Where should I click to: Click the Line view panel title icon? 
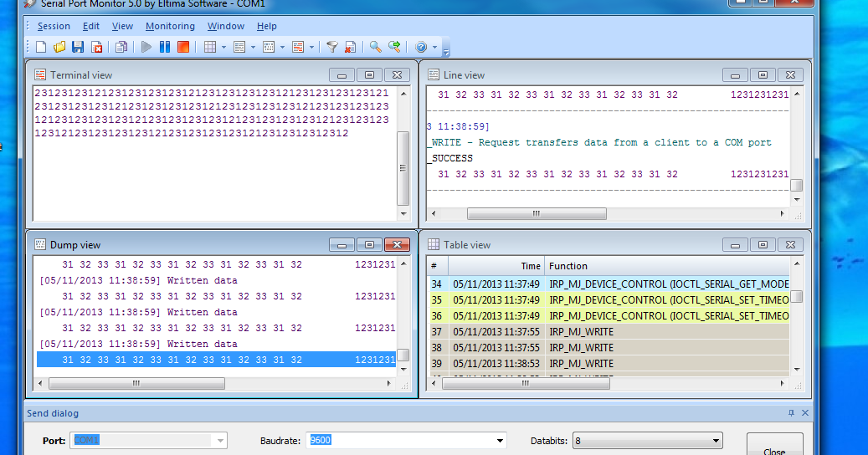434,74
